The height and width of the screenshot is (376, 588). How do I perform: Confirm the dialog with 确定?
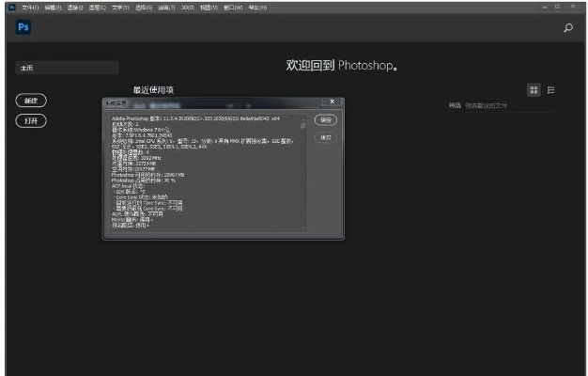(325, 120)
